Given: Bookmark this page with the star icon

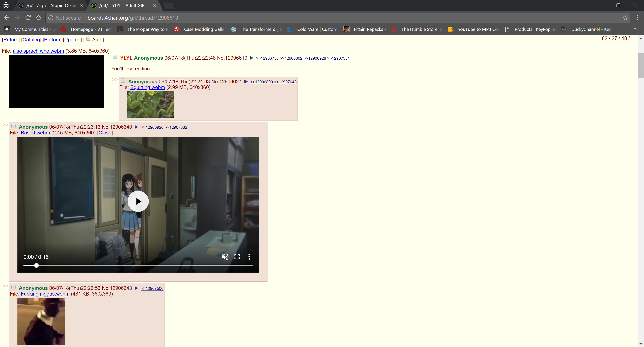Looking at the screenshot, I should pyautogui.click(x=625, y=18).
